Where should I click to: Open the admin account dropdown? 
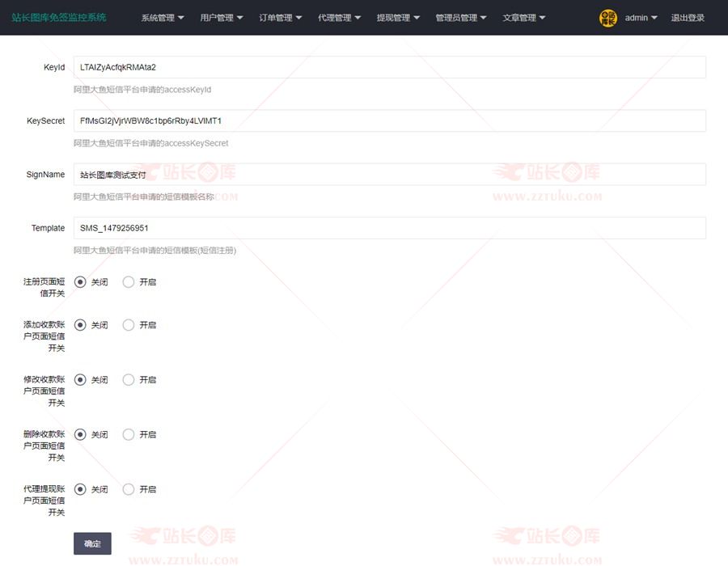641,18
